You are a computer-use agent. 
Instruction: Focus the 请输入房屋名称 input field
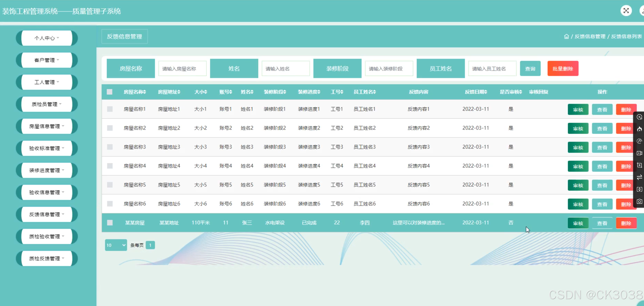coord(182,68)
